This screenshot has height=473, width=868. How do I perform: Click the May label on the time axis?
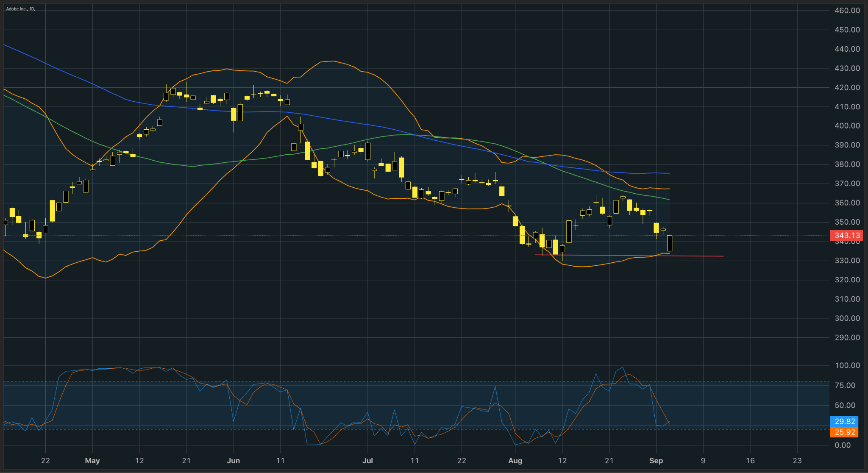coord(92,461)
